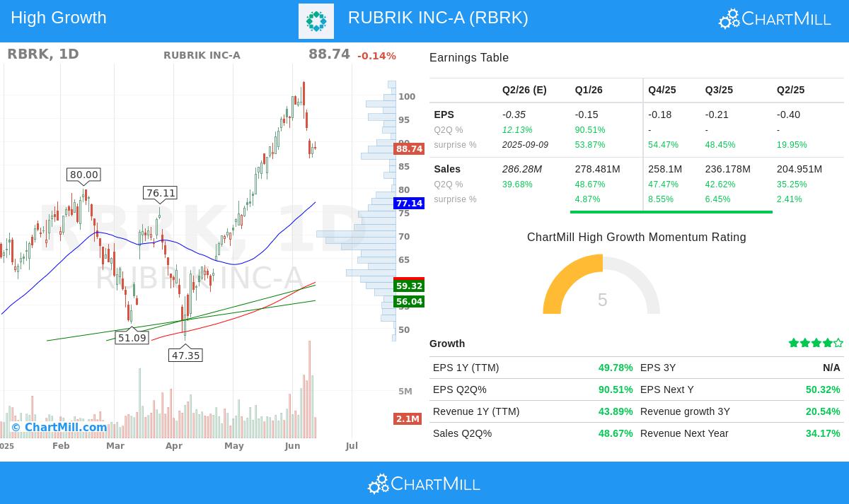This screenshot has height=504, width=849.
Task: Click the 49.78% EPS 1Y value
Action: coord(616,368)
